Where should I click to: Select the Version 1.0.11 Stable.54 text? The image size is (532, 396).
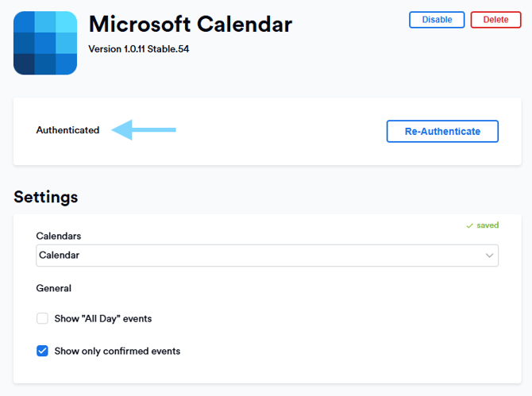(x=138, y=49)
